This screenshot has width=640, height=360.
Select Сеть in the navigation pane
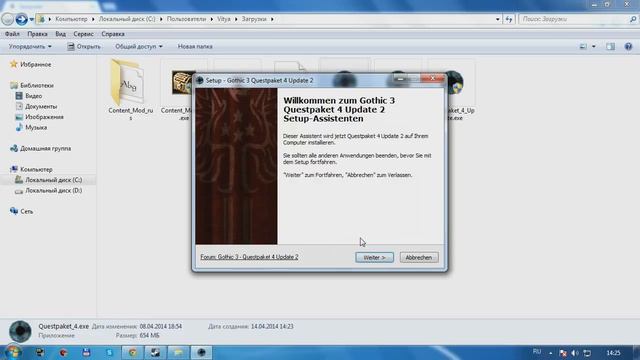pyautogui.click(x=27, y=211)
